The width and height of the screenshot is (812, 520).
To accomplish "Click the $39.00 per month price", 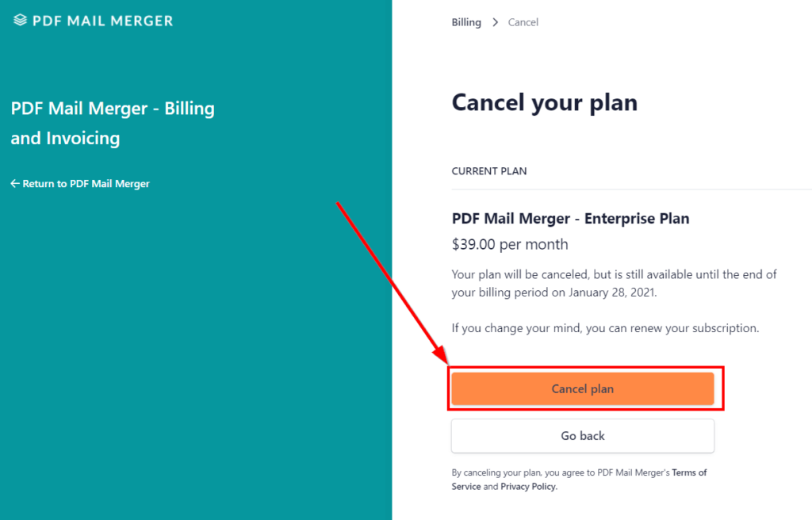I will [x=510, y=244].
